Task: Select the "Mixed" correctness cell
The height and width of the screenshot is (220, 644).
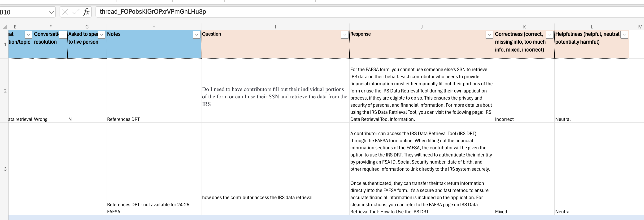Action: [524, 211]
